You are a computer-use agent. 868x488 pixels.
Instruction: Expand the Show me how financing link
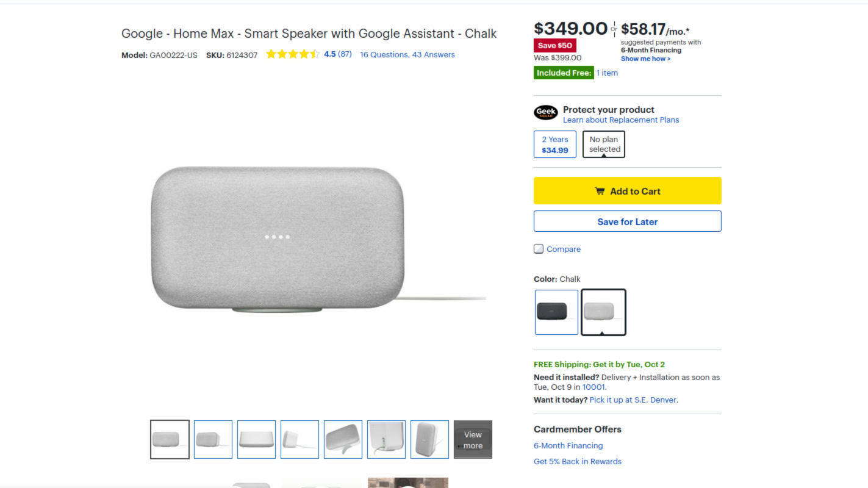pos(645,59)
